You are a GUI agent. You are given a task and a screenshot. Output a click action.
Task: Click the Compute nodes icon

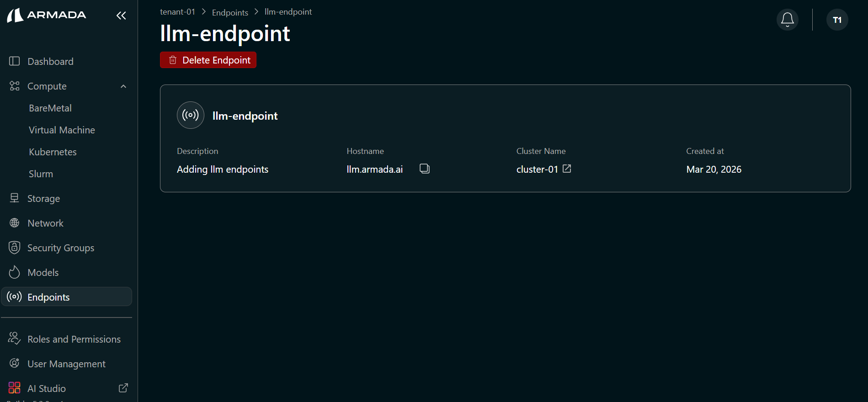click(x=15, y=86)
